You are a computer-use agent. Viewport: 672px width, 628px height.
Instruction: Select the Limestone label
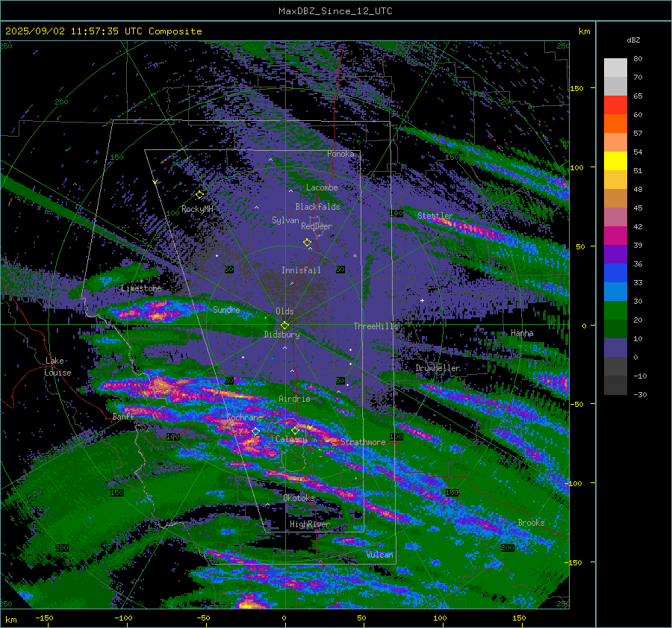pos(141,288)
